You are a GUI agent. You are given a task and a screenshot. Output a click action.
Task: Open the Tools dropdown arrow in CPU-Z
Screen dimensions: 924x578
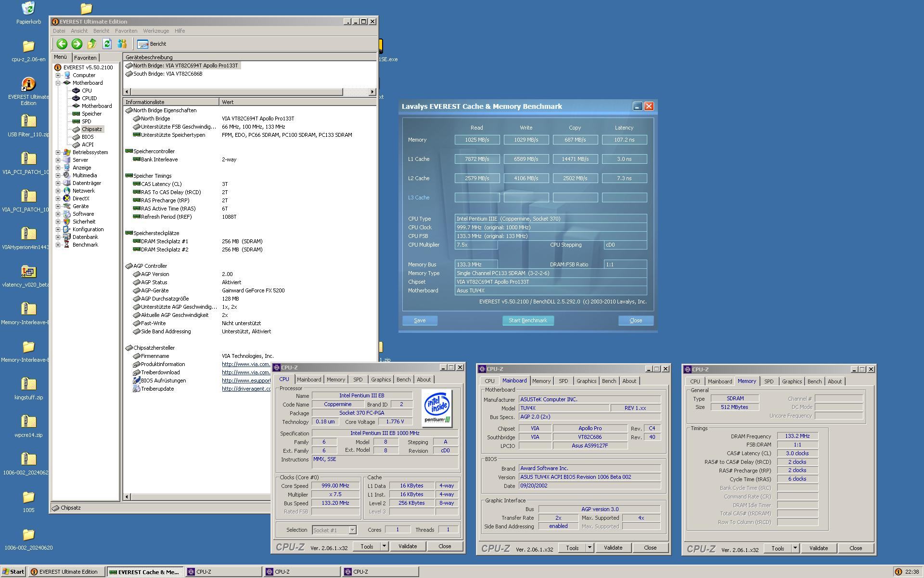point(384,546)
